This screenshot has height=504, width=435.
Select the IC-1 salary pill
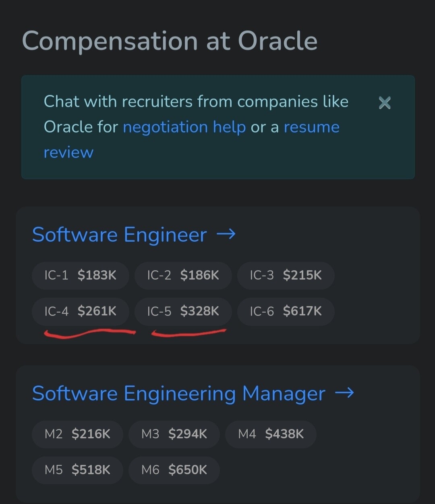(x=80, y=276)
